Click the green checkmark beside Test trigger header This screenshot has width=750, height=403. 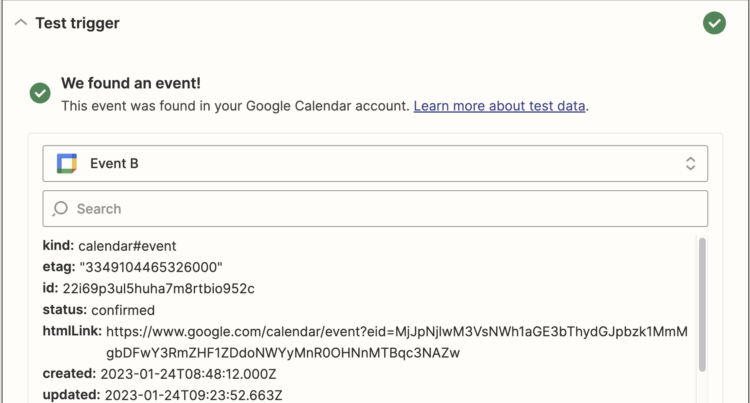[714, 23]
